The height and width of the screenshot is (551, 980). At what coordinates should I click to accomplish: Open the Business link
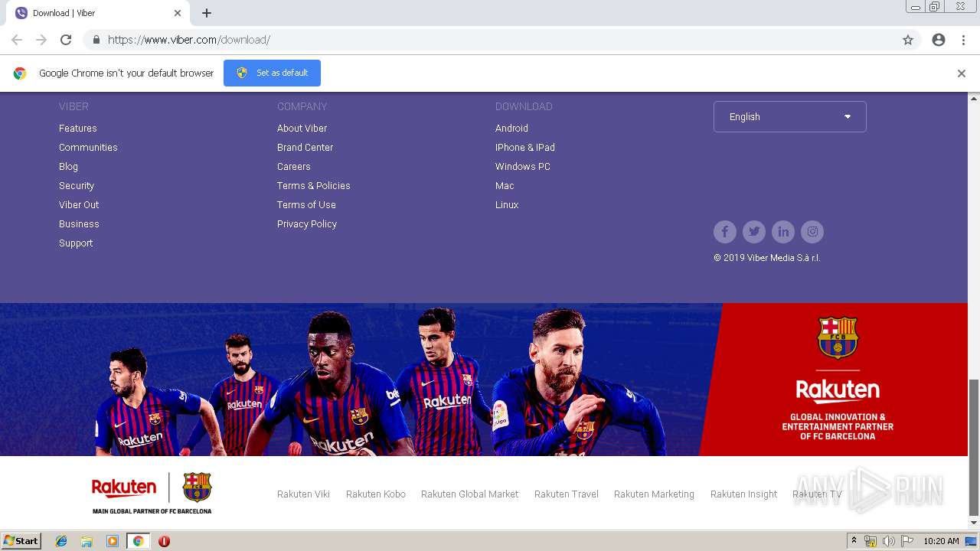(x=79, y=224)
